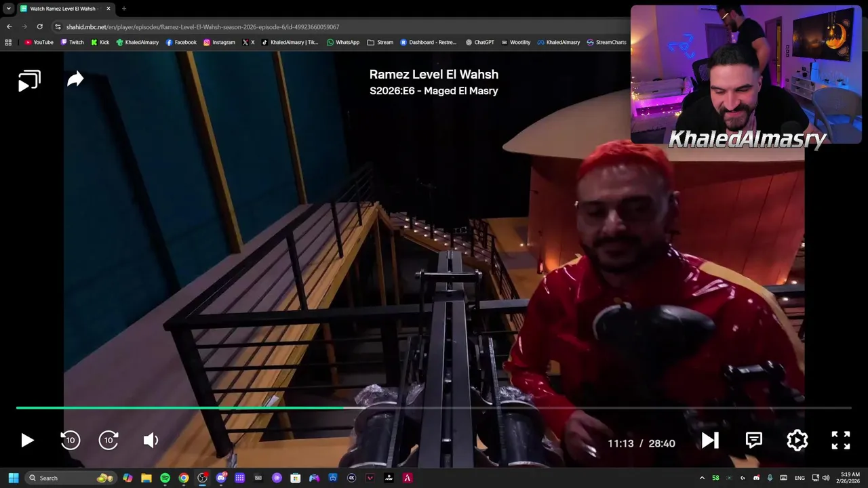868x488 pixels.
Task: Open the ChatGPT bookmark
Action: point(479,42)
